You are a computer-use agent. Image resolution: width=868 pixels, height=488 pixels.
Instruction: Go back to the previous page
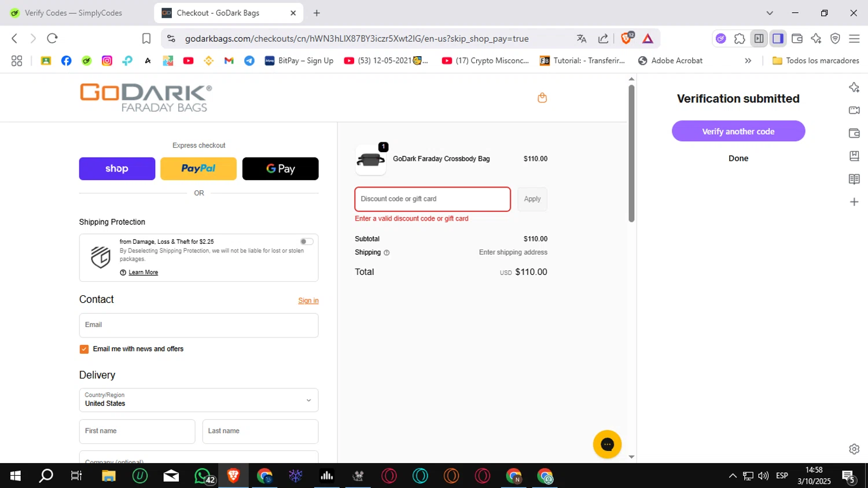click(x=14, y=38)
